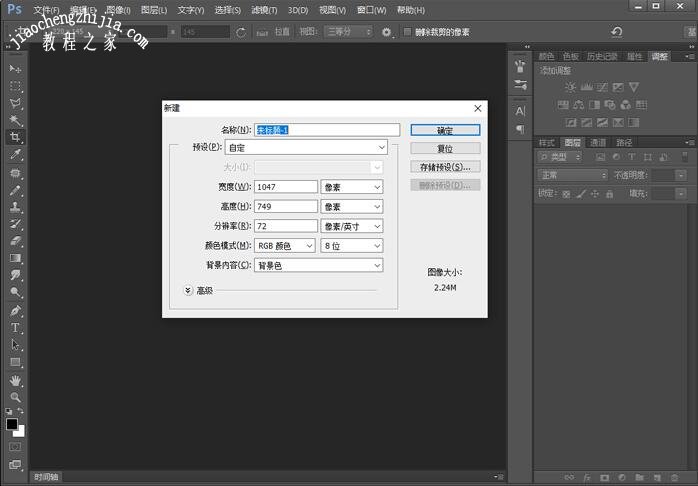Screen dimensions: 698x486
Task: Select the Pen tool
Action: (15, 310)
